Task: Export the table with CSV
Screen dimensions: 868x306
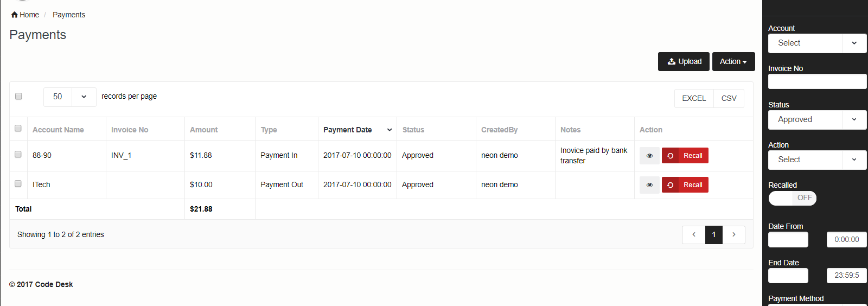Action: coord(729,99)
